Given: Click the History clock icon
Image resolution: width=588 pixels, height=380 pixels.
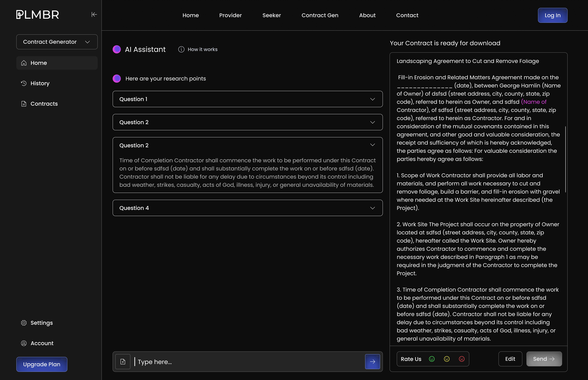Looking at the screenshot, I should pyautogui.click(x=24, y=83).
